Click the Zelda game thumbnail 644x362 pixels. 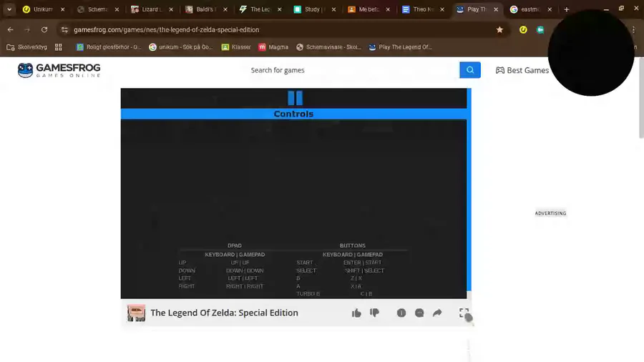coord(136,313)
